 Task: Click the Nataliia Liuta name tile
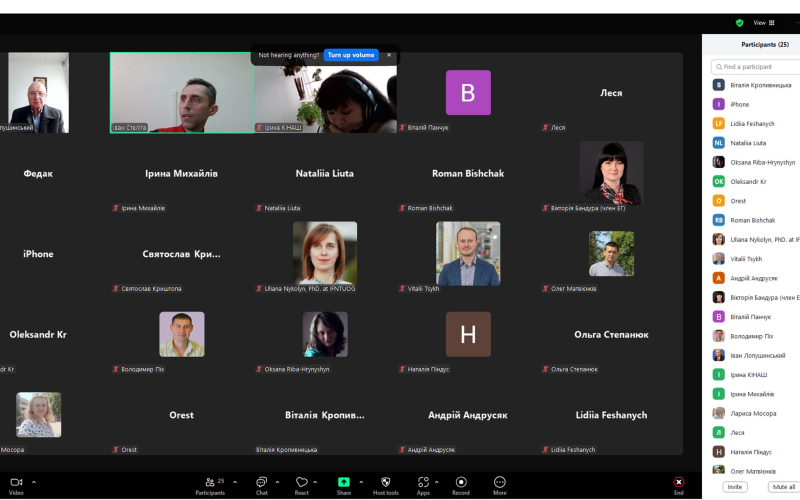325,173
